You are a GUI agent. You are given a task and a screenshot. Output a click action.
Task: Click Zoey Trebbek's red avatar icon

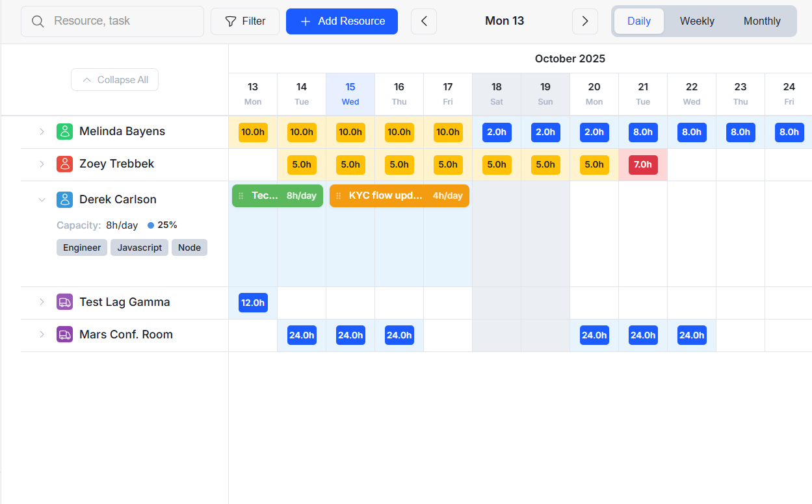64,164
